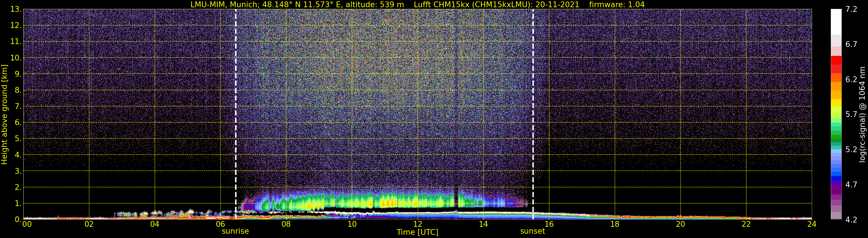Click the height axis tick "0."

pyautogui.click(x=18, y=220)
